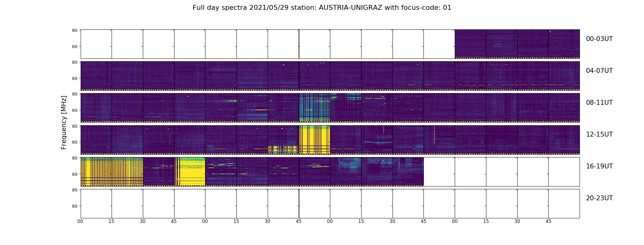Click the '00-03UT' row label
The width and height of the screenshot is (644, 245).
[599, 39]
